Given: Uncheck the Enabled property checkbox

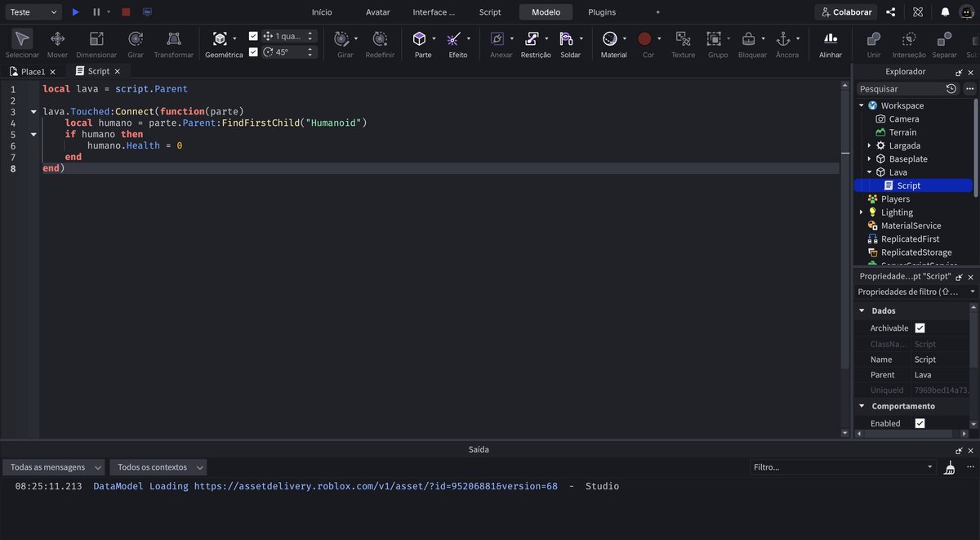Looking at the screenshot, I should pyautogui.click(x=920, y=423).
